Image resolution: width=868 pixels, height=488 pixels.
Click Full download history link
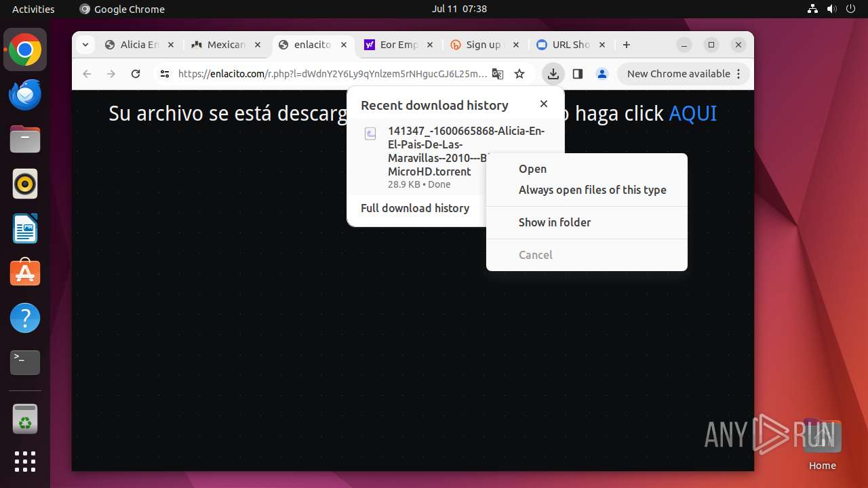415,208
